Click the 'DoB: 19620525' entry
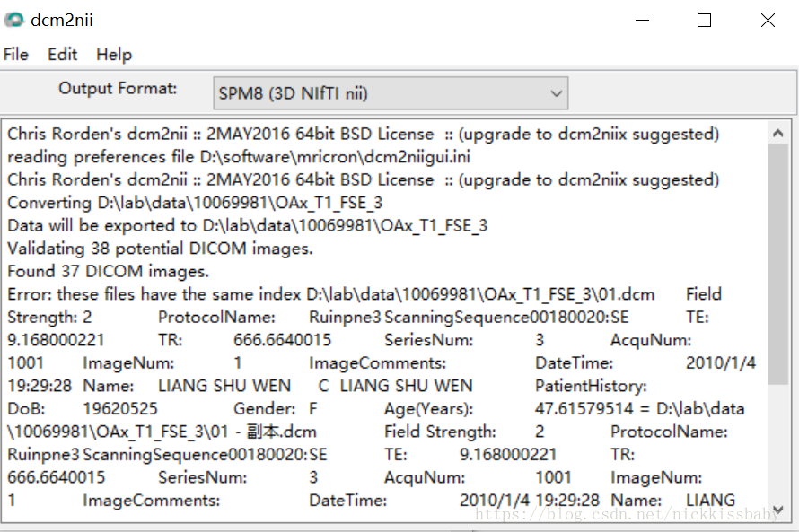The height and width of the screenshot is (532, 799). click(x=83, y=409)
